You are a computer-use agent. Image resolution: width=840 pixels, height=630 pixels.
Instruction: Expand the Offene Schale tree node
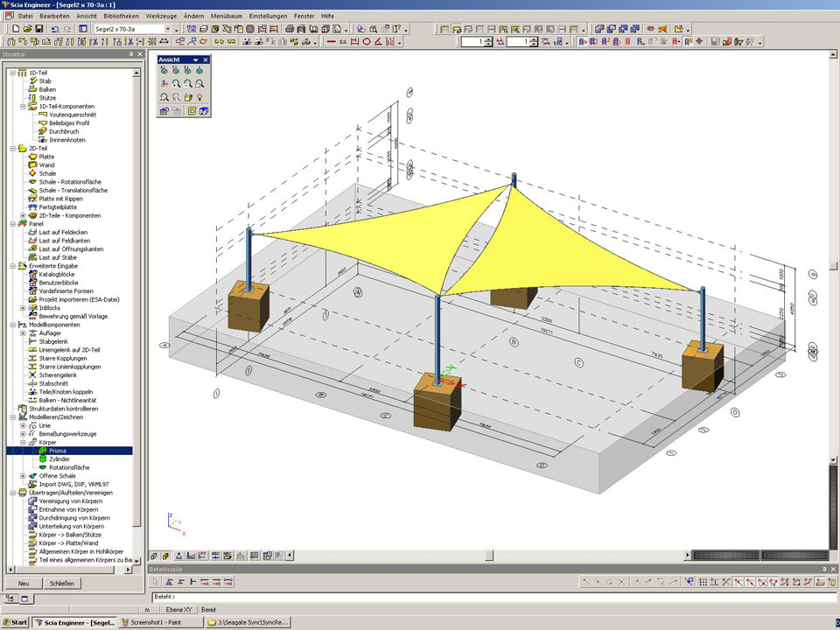tap(23, 476)
